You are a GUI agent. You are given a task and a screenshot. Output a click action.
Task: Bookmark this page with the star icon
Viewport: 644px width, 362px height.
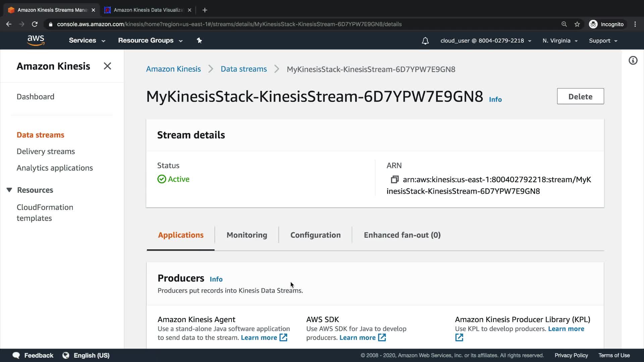click(577, 24)
